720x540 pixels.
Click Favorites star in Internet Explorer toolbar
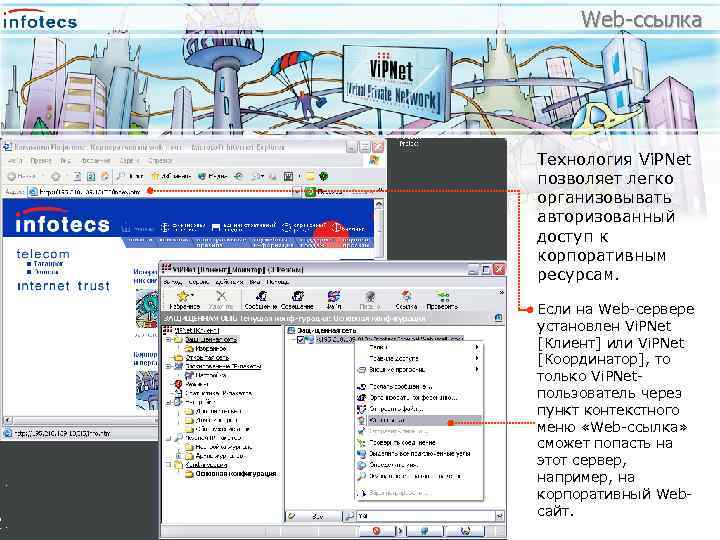point(155,176)
